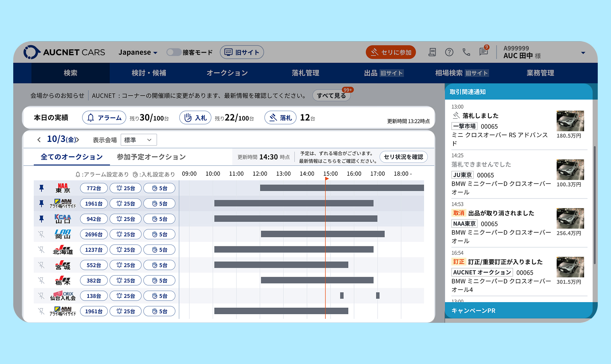Expand the user account menu arrow

pyautogui.click(x=583, y=53)
